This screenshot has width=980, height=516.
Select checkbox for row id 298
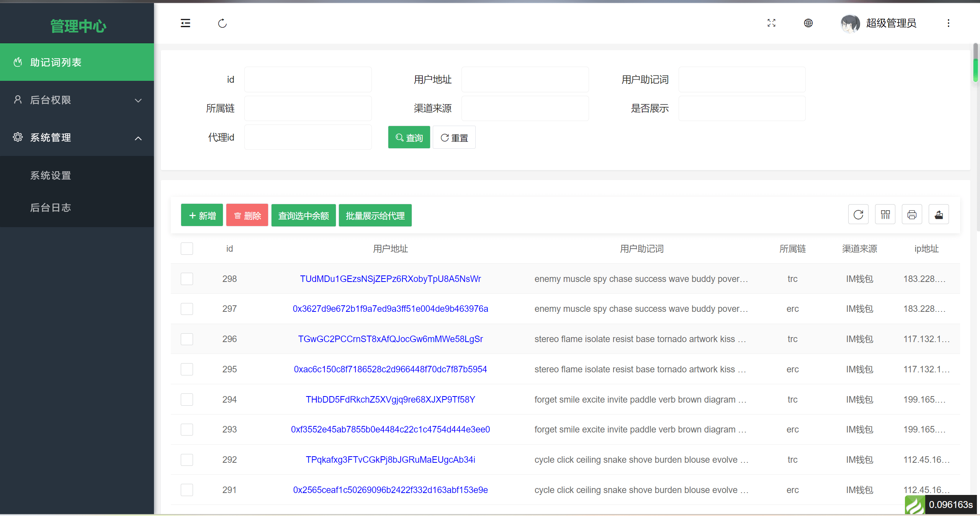(187, 279)
